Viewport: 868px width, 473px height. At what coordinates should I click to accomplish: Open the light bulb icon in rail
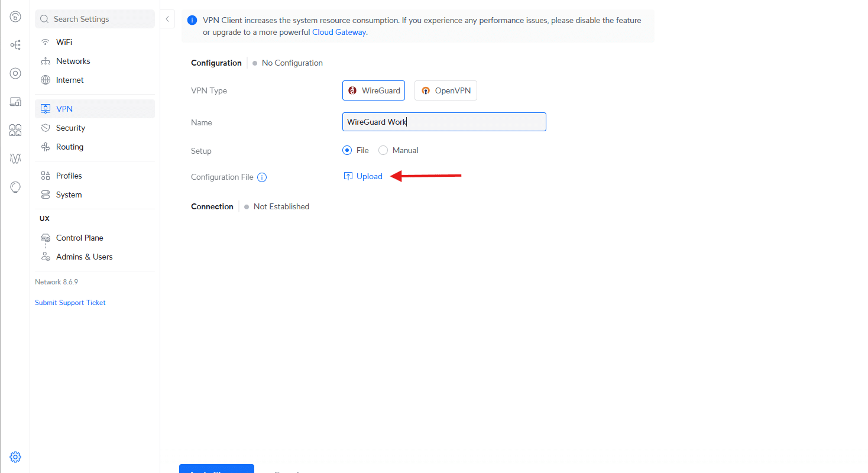click(x=15, y=187)
